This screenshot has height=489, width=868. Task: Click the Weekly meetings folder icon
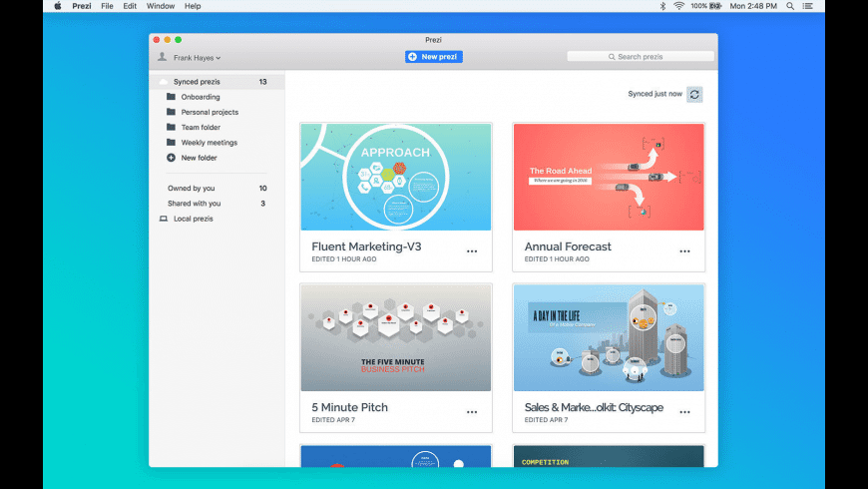(x=171, y=142)
